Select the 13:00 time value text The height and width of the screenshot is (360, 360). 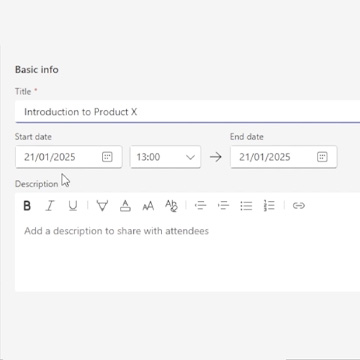(x=148, y=157)
